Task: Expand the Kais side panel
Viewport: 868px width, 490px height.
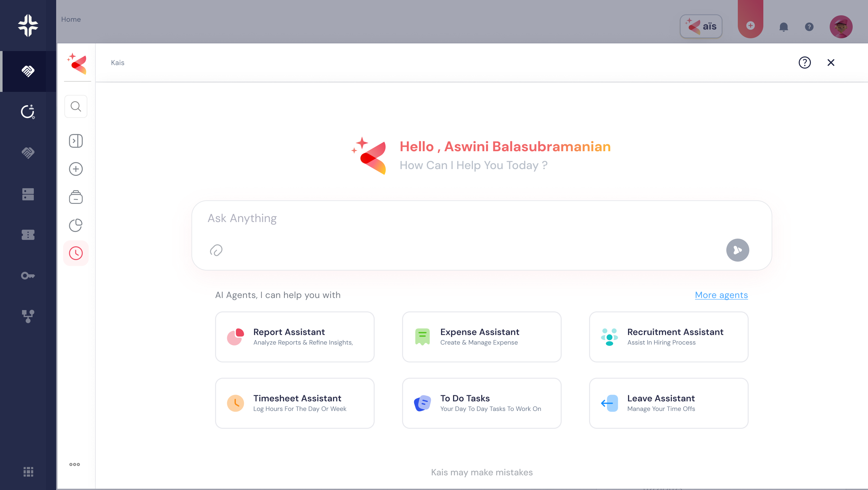Action: point(76,141)
